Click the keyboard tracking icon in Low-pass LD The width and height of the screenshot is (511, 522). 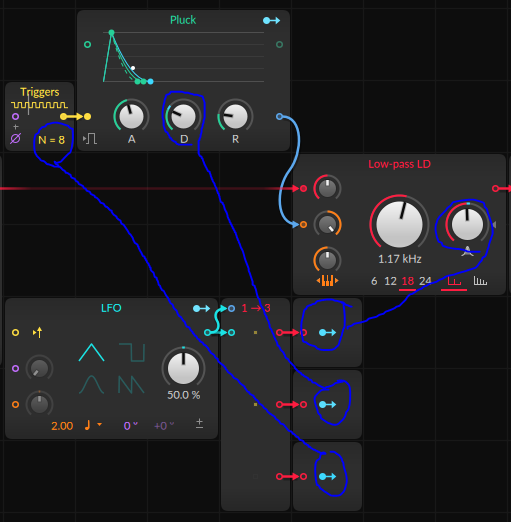tap(327, 281)
